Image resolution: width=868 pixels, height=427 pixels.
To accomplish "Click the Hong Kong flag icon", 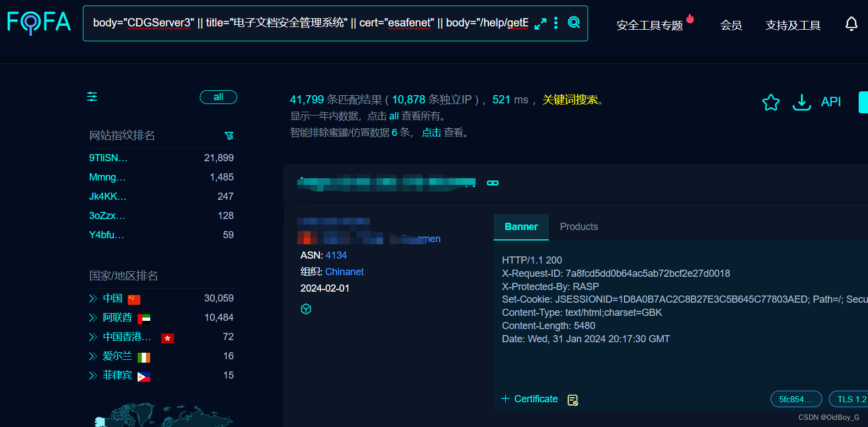I will click(x=167, y=338).
